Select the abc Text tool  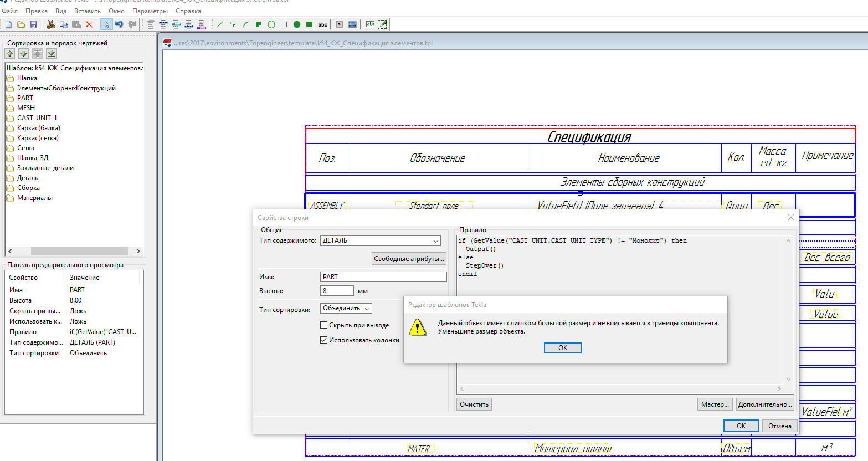tap(322, 24)
